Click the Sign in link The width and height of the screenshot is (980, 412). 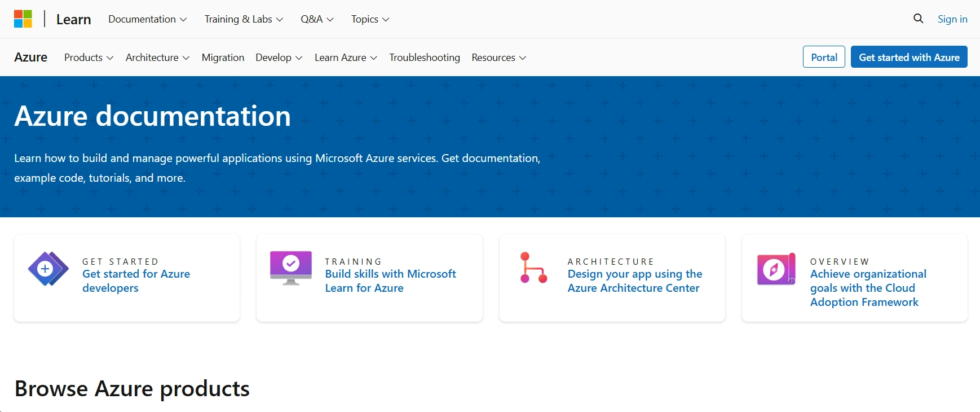tap(952, 19)
